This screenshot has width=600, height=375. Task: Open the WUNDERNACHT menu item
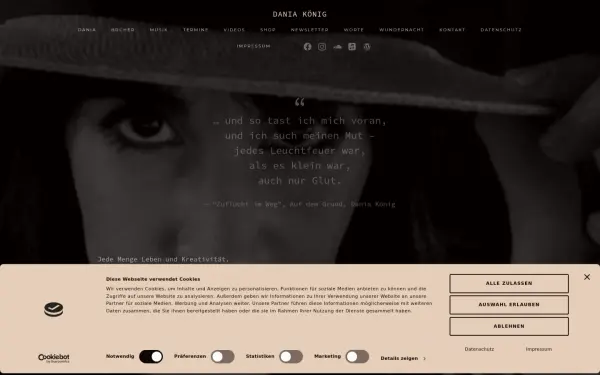point(401,30)
